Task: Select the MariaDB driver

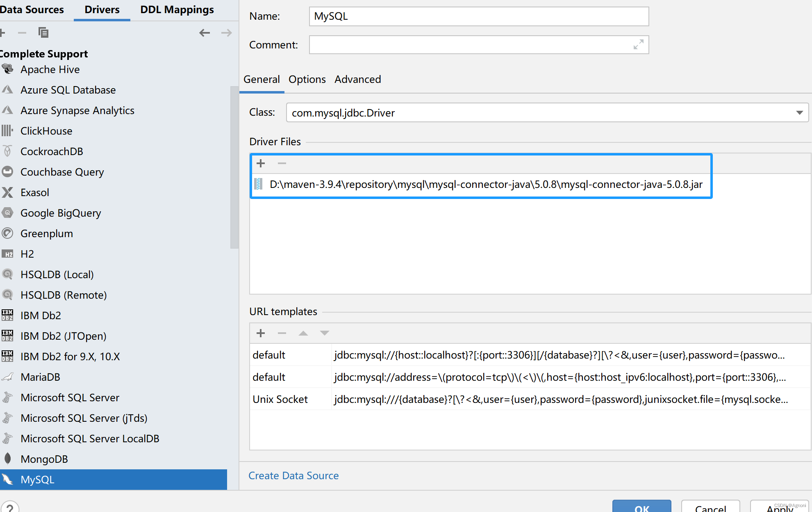Action: (40, 377)
